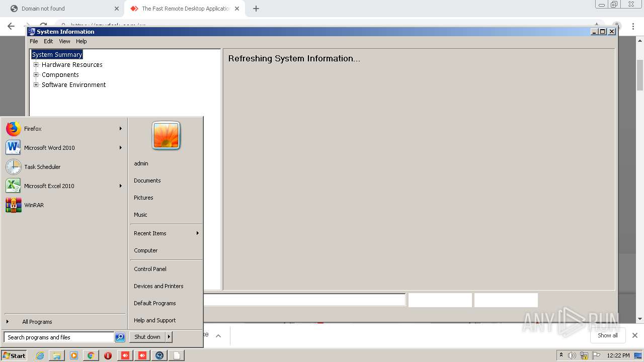Click the blue headset app taskbar icon
The width and height of the screenshot is (644, 362).
click(x=159, y=355)
